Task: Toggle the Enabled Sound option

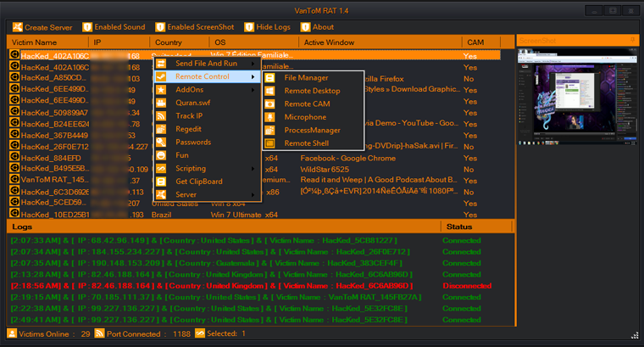Action: 114,27
